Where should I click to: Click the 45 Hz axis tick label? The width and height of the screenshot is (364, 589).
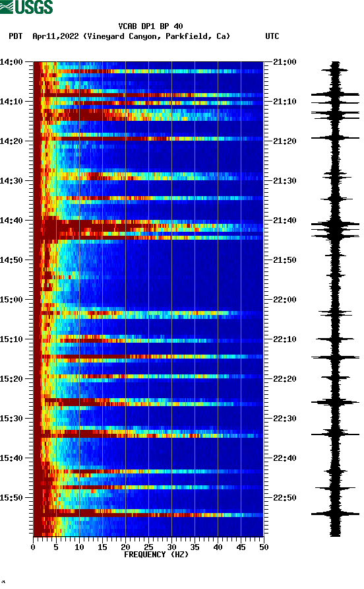coord(241,547)
